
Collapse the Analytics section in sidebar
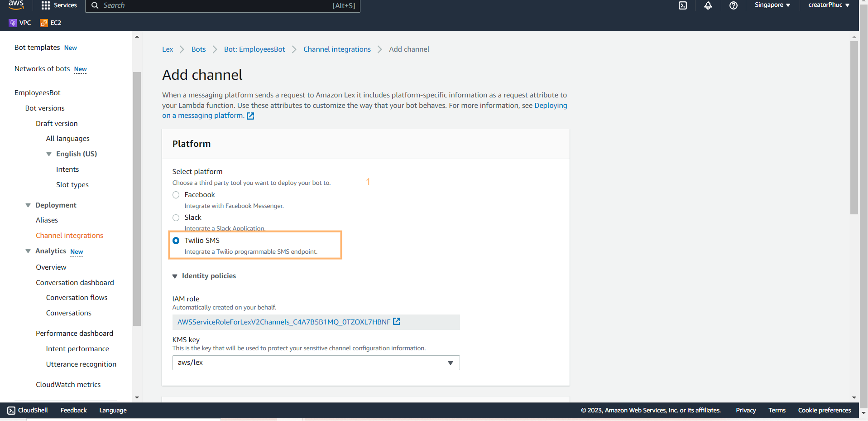point(28,251)
